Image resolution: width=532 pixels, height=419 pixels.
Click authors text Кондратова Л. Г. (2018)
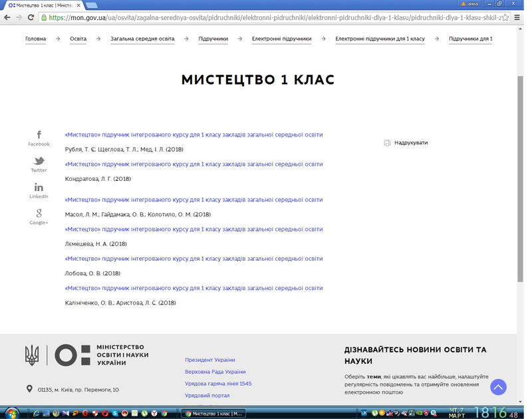click(x=98, y=179)
